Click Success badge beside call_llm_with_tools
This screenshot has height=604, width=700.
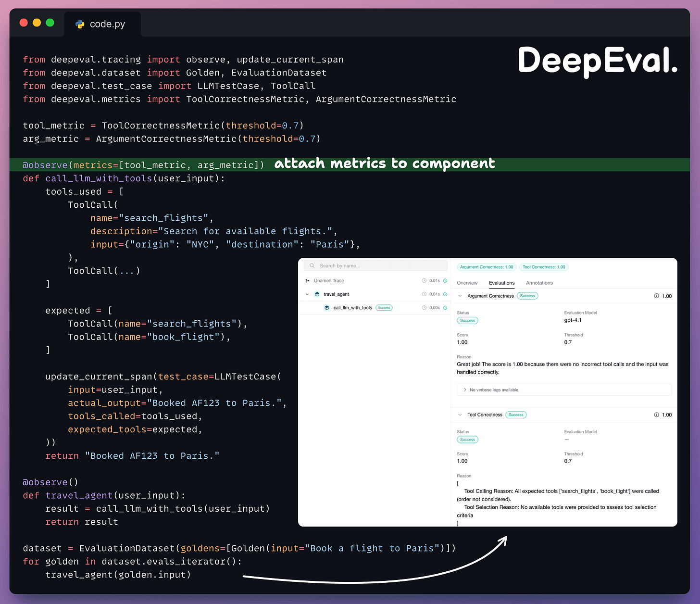(384, 308)
